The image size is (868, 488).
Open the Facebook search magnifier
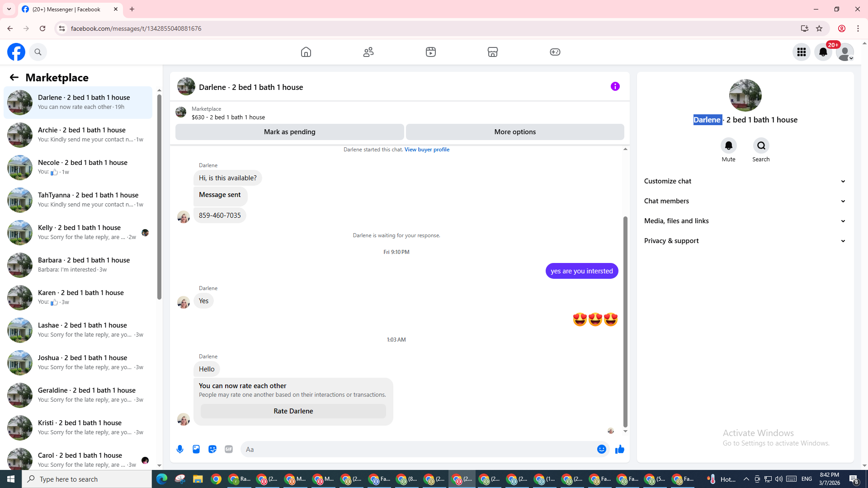(x=38, y=52)
